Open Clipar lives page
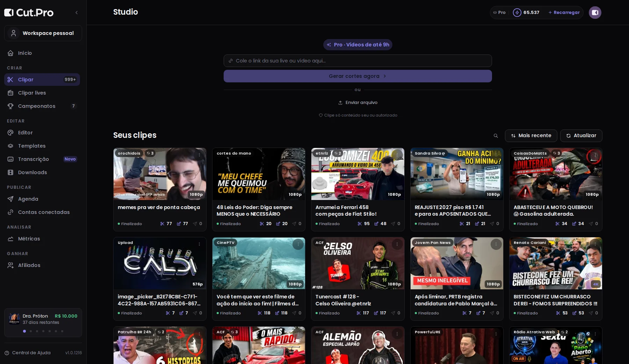The image size is (629, 364). pyautogui.click(x=42, y=93)
